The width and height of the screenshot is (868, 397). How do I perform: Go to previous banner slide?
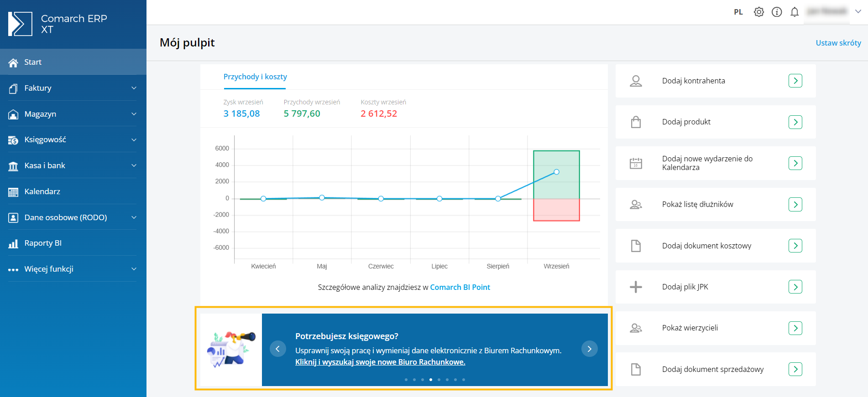pos(277,349)
